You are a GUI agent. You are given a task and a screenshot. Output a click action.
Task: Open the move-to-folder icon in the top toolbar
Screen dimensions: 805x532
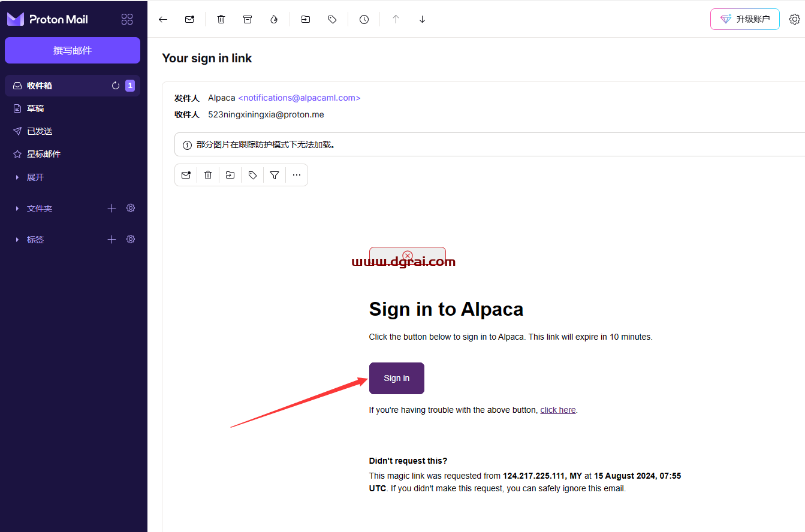click(306, 19)
